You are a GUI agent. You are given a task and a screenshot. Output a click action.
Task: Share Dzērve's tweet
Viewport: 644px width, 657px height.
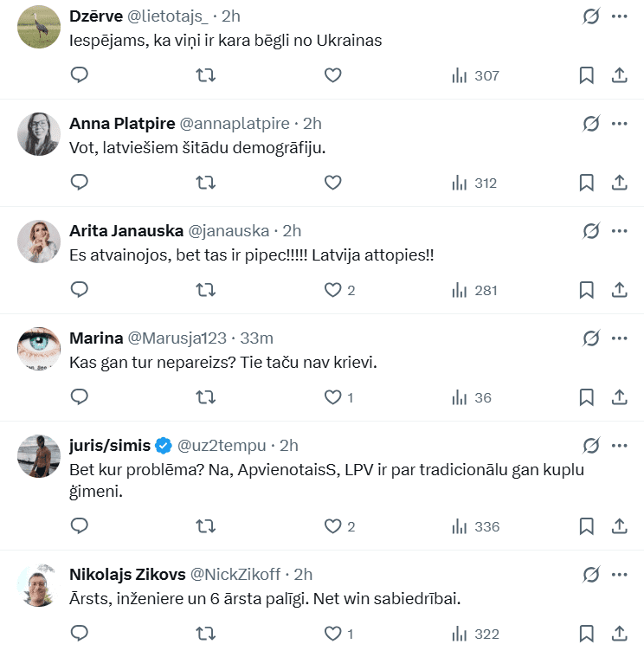tap(619, 75)
